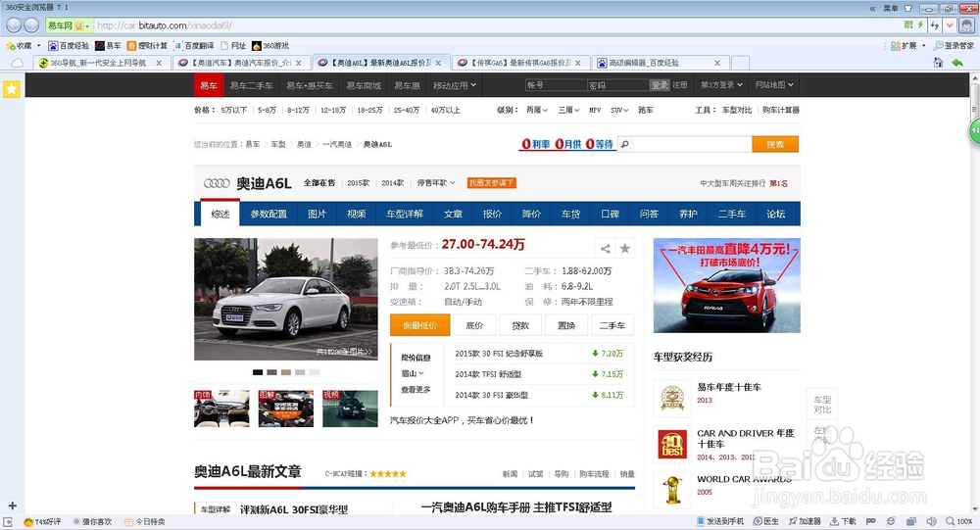Select the black car color swatch
This screenshot has width=980, height=530.
(x=258, y=372)
